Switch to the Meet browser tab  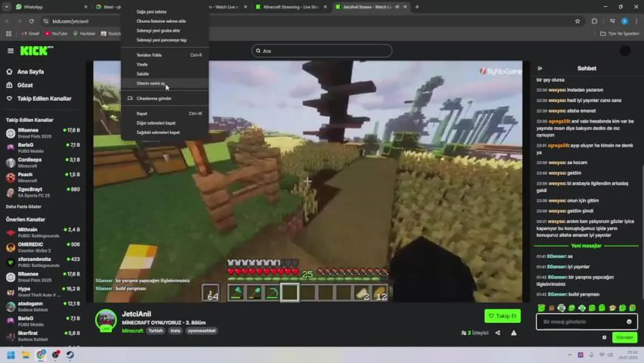[x=108, y=7]
